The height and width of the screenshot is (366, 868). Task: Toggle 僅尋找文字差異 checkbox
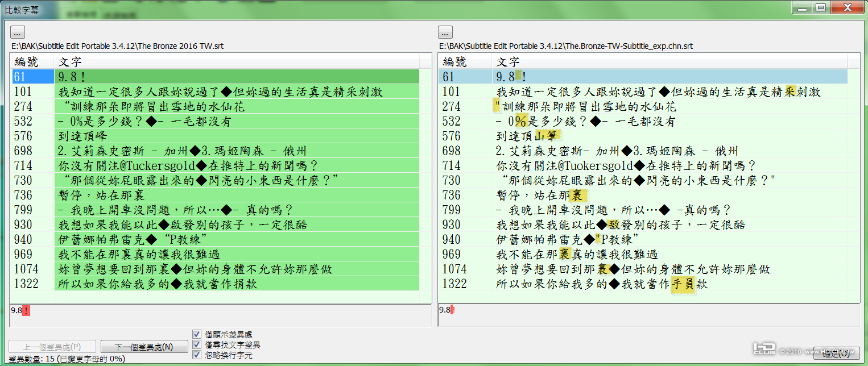coord(197,344)
